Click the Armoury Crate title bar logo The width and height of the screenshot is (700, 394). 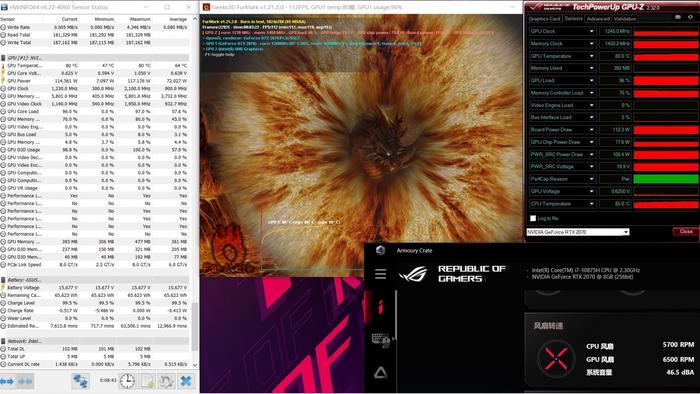pos(380,250)
